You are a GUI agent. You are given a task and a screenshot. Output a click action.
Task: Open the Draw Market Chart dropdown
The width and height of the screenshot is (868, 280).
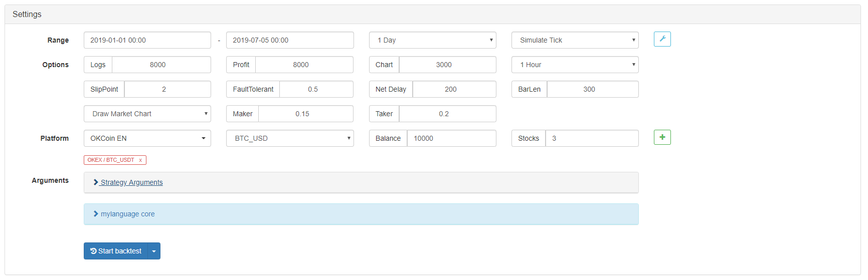pos(147,114)
